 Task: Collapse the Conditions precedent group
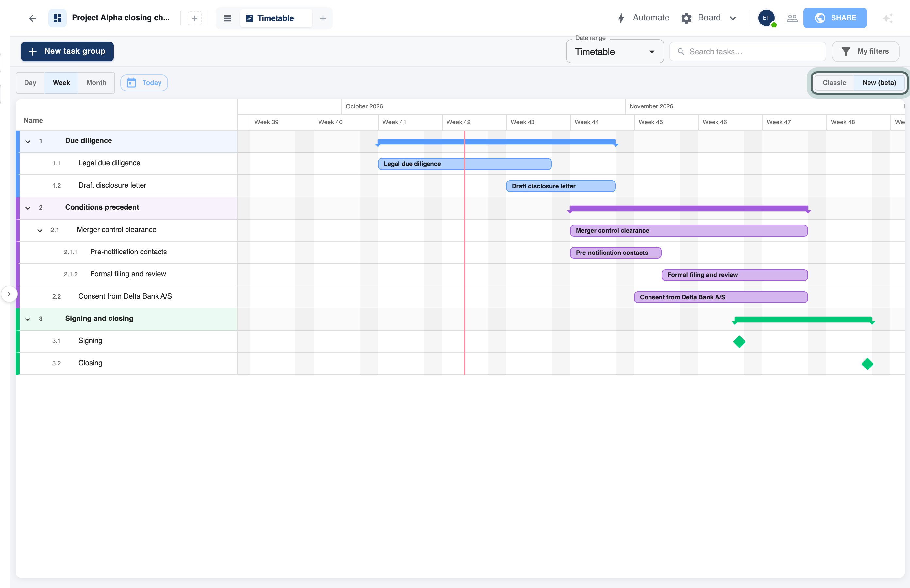click(28, 208)
